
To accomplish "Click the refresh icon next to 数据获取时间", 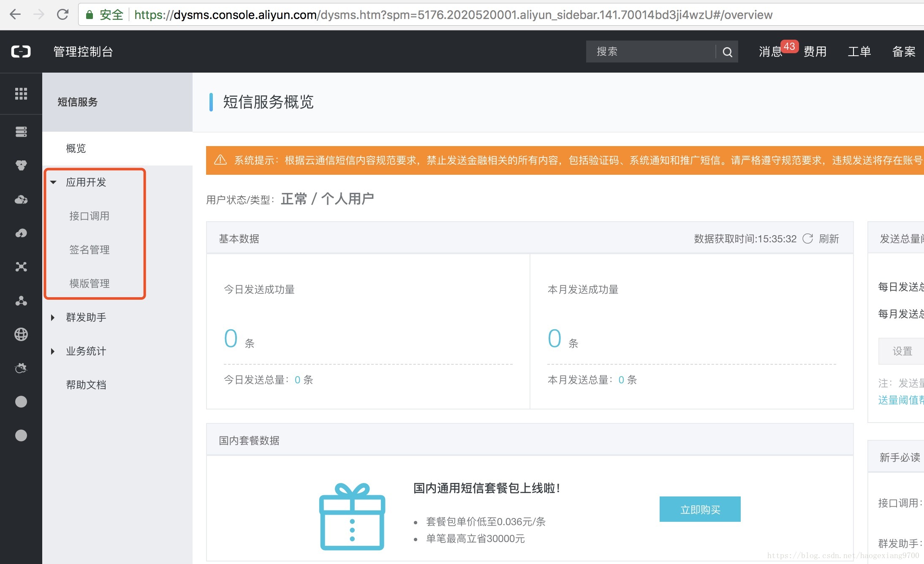I will (x=808, y=239).
